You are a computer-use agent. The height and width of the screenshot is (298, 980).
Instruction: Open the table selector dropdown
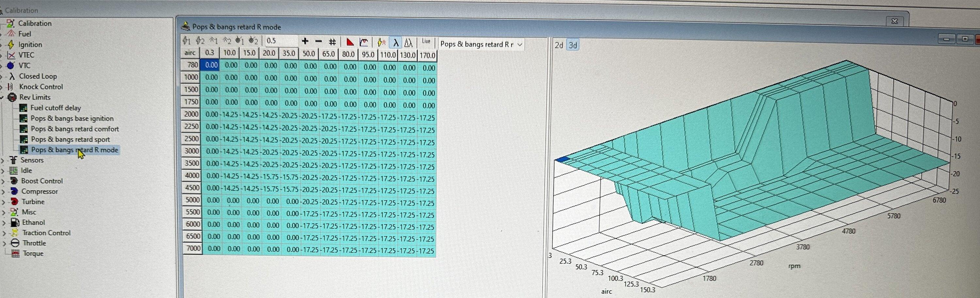click(x=520, y=44)
